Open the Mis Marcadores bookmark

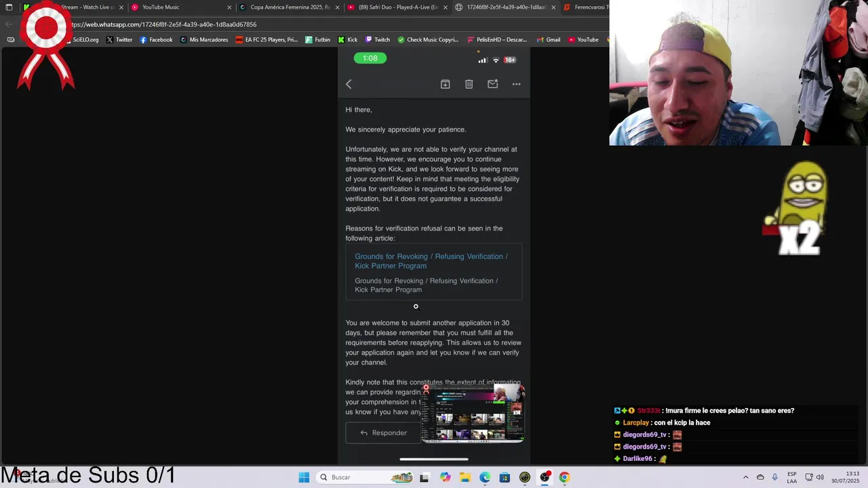(x=204, y=40)
